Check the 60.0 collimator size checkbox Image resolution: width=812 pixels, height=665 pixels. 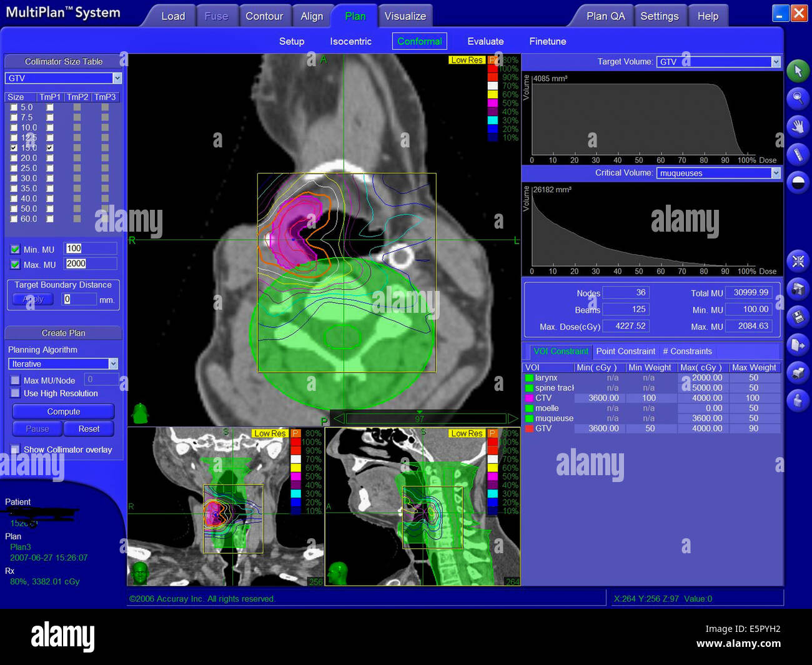(x=14, y=219)
